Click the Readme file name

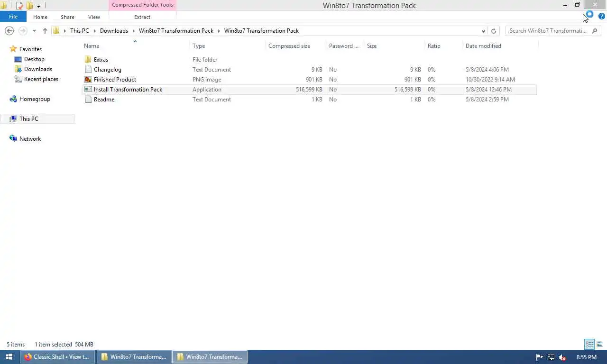coord(104,100)
